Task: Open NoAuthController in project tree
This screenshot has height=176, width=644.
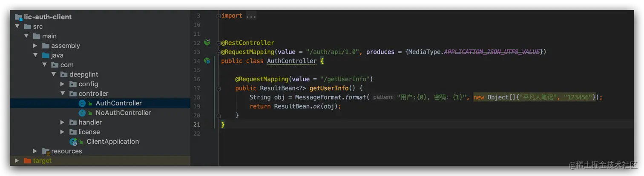Action: tap(123, 113)
